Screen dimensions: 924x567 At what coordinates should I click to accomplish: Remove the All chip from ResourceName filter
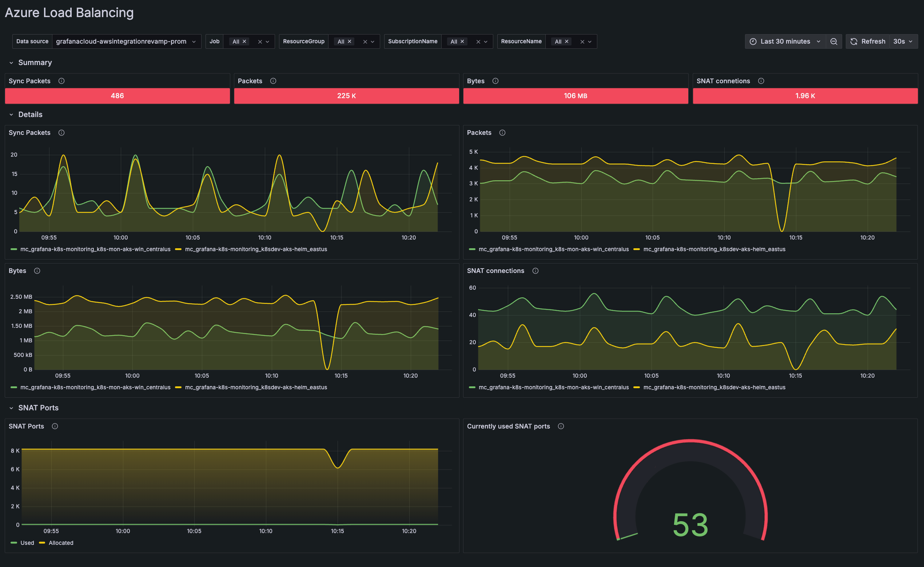pos(567,42)
